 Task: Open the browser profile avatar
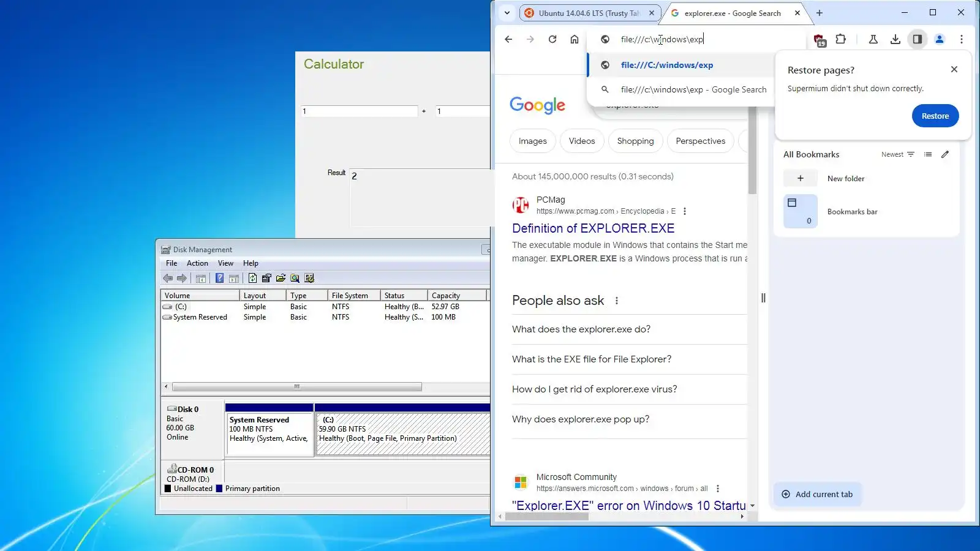click(940, 39)
